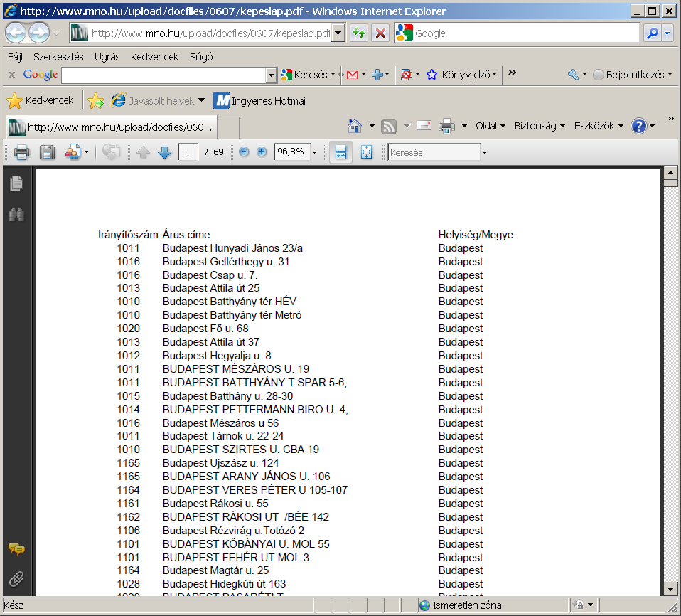Click the Home icon in command bar
Viewport: 681px width, 616px height.
(x=355, y=126)
